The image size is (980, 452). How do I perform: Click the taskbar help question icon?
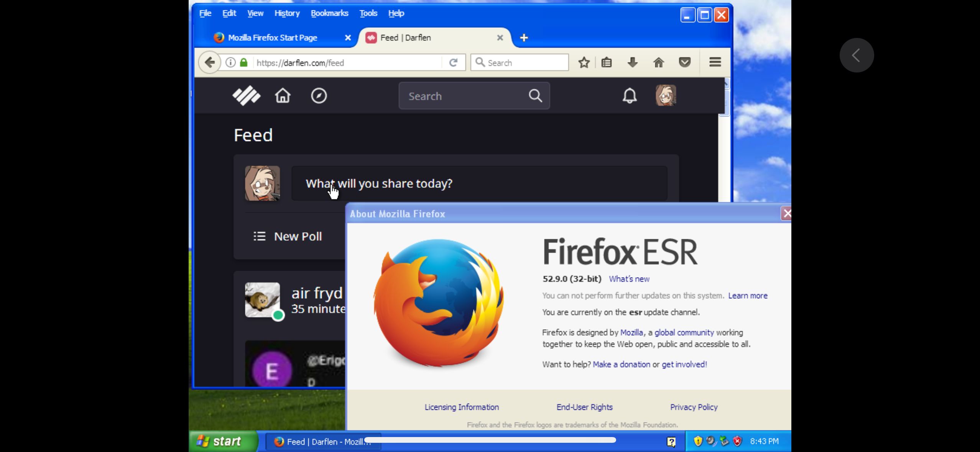point(671,442)
